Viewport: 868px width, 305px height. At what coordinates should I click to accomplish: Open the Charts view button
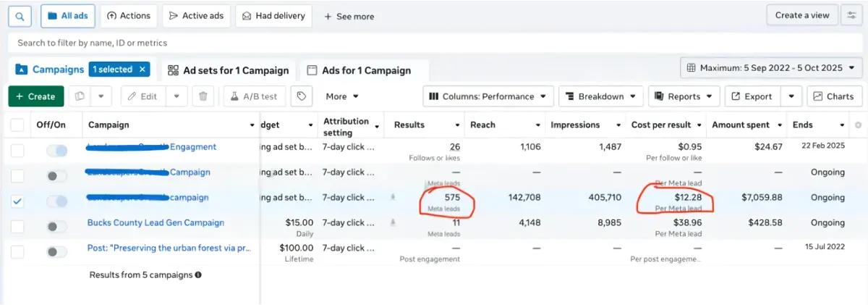point(835,96)
